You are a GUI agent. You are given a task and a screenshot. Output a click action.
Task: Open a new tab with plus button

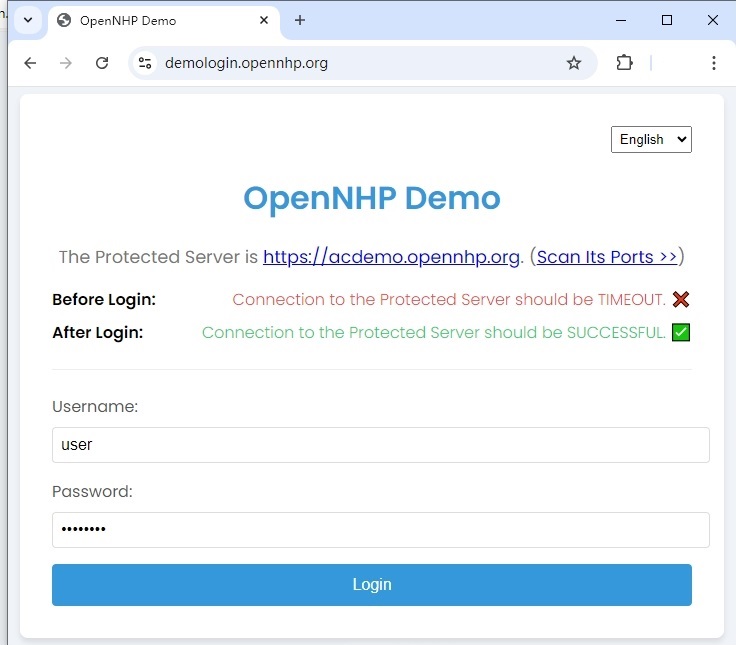pyautogui.click(x=300, y=20)
